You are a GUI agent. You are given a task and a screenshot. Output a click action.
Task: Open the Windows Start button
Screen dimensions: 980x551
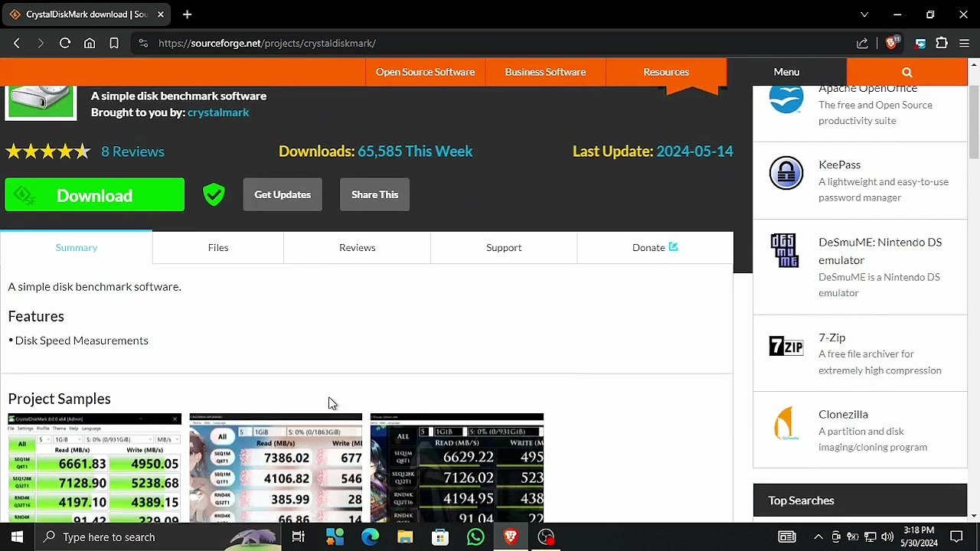[17, 537]
